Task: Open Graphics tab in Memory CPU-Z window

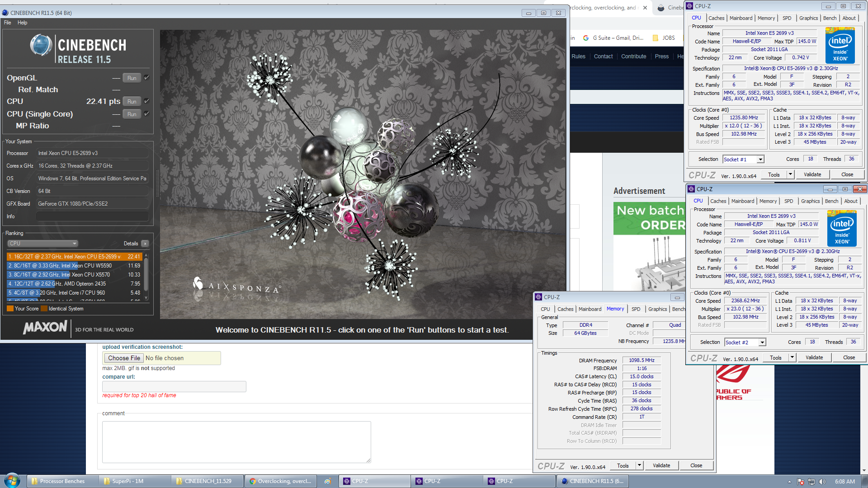Action: pyautogui.click(x=657, y=309)
